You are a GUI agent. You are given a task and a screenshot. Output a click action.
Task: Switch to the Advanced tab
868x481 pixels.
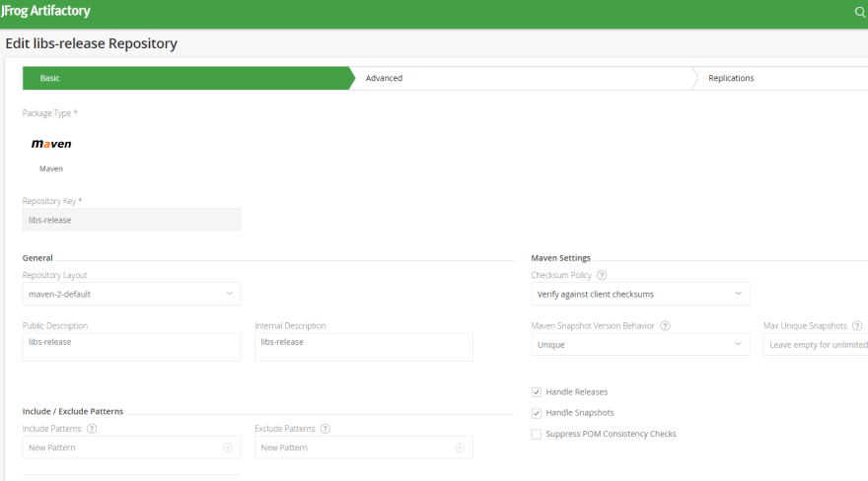[x=384, y=78]
